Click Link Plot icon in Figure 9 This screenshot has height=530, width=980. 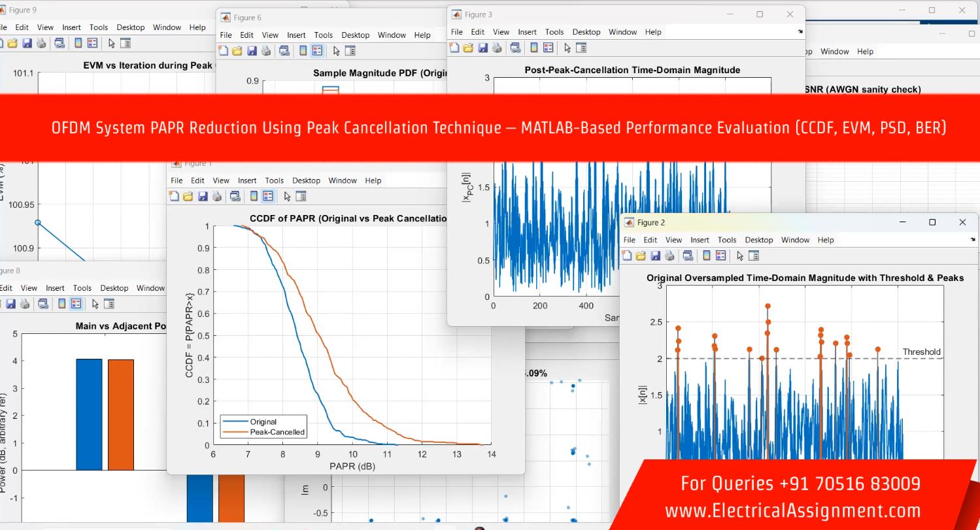[59, 43]
